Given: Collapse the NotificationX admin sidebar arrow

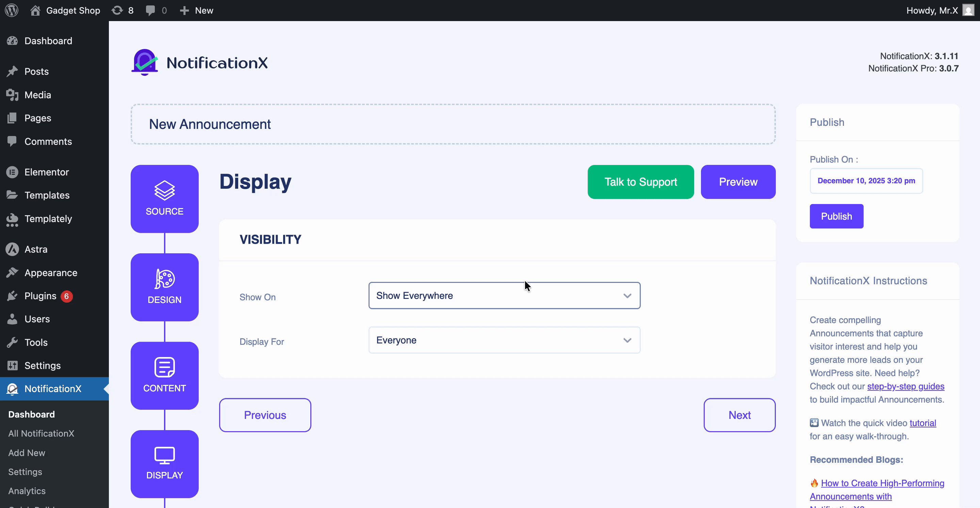Looking at the screenshot, I should coord(107,389).
